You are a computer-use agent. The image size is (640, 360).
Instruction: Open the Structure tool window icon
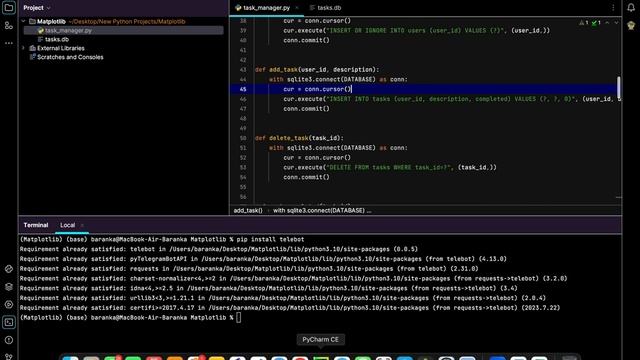(x=9, y=25)
